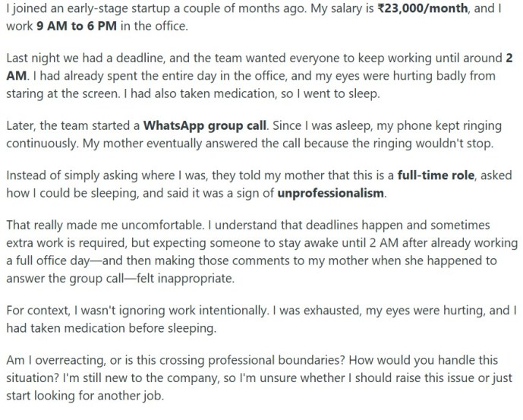523x420 pixels.
Task: Click the phrase "Last night" opening second paragraph
Action: [33, 58]
